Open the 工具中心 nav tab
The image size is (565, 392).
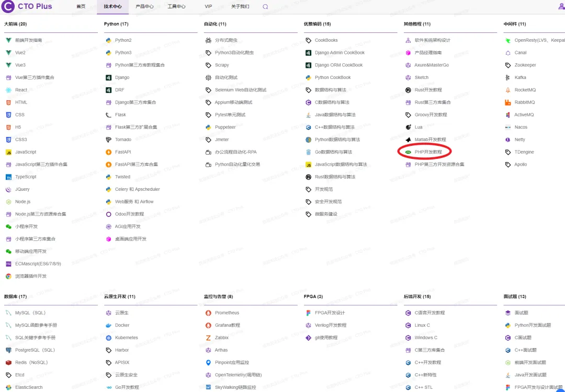pyautogui.click(x=177, y=6)
